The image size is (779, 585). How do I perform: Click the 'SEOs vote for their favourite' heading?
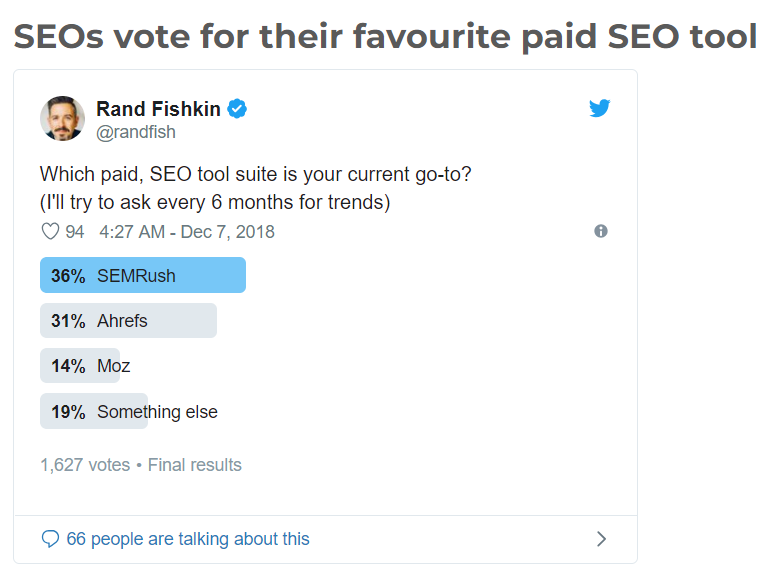(x=385, y=37)
